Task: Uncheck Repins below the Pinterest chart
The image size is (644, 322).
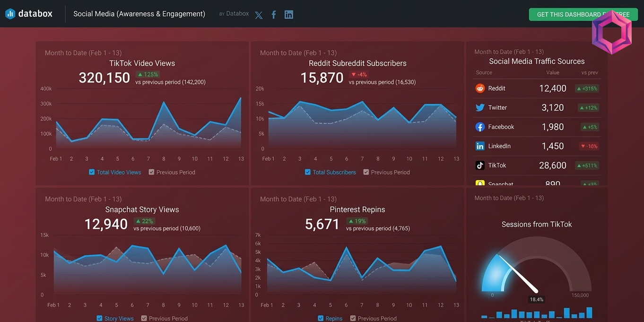Action: click(320, 318)
